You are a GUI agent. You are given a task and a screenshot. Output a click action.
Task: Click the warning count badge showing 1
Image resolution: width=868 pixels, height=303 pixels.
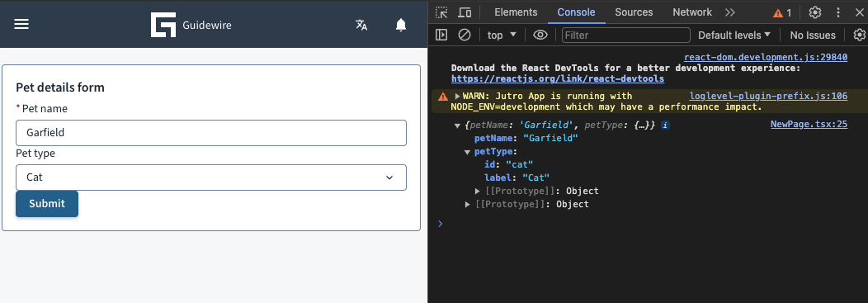782,12
